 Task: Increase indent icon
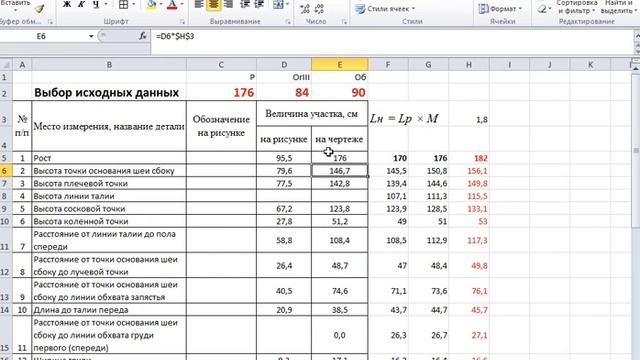coord(259,4)
